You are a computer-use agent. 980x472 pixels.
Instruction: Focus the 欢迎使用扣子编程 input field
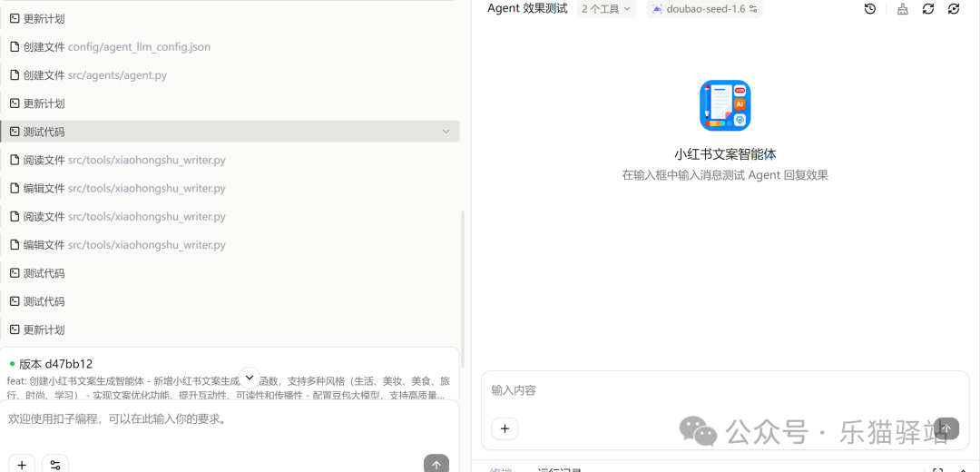coord(230,419)
